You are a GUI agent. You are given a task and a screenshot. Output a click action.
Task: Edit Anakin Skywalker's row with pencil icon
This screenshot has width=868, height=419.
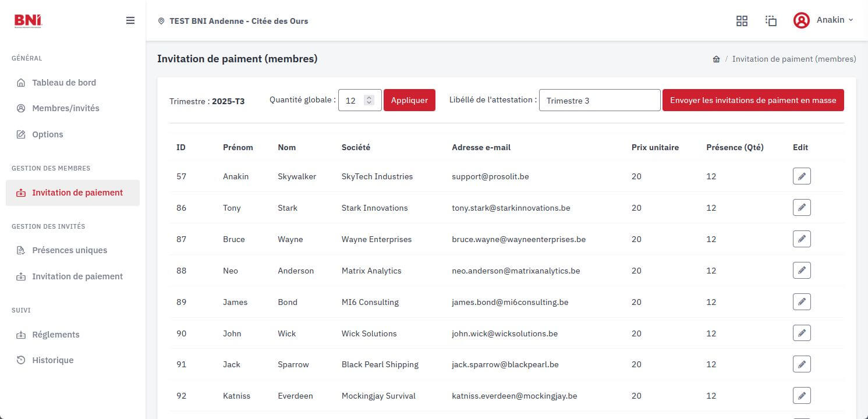802,176
